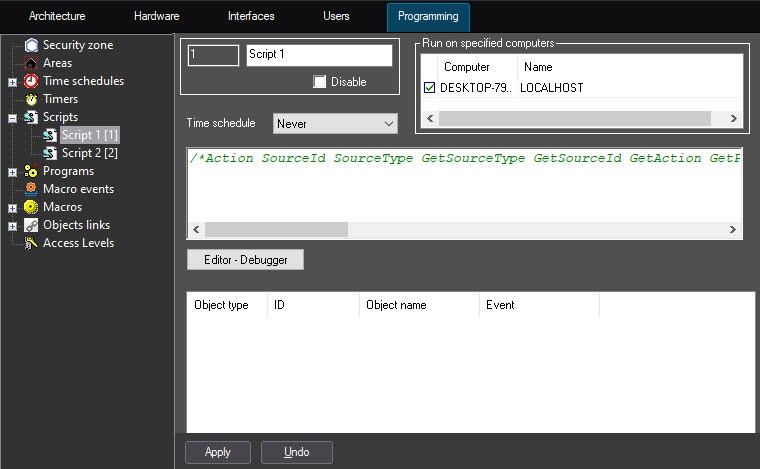Click the Time schedules clock icon

[x=31, y=81]
